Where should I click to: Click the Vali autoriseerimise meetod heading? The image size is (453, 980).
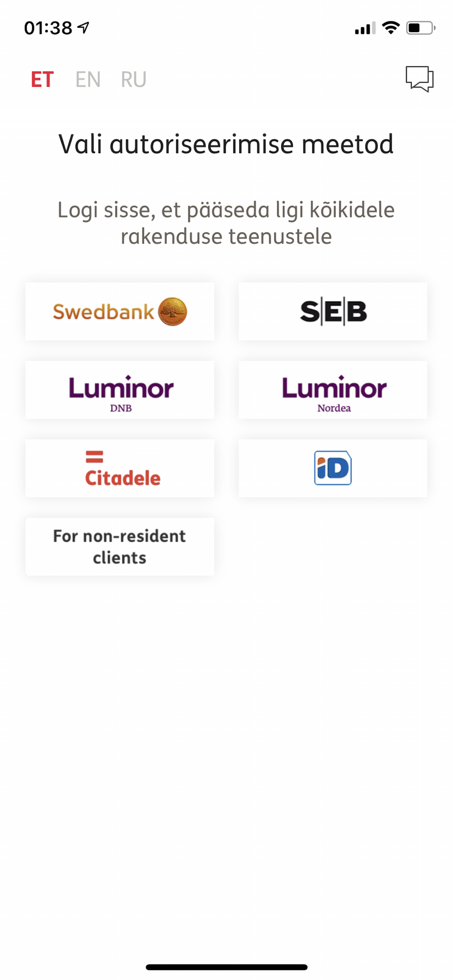[226, 144]
